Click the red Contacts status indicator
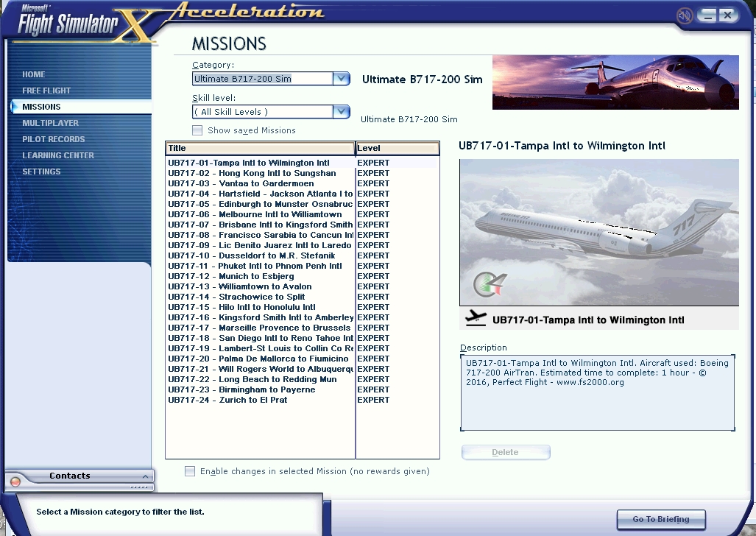The height and width of the screenshot is (536, 756). (15, 482)
